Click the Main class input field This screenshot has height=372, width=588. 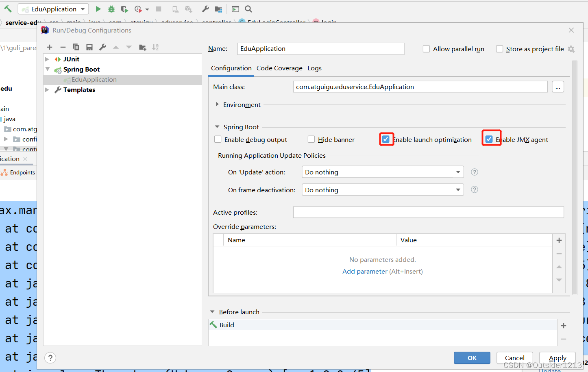(420, 87)
